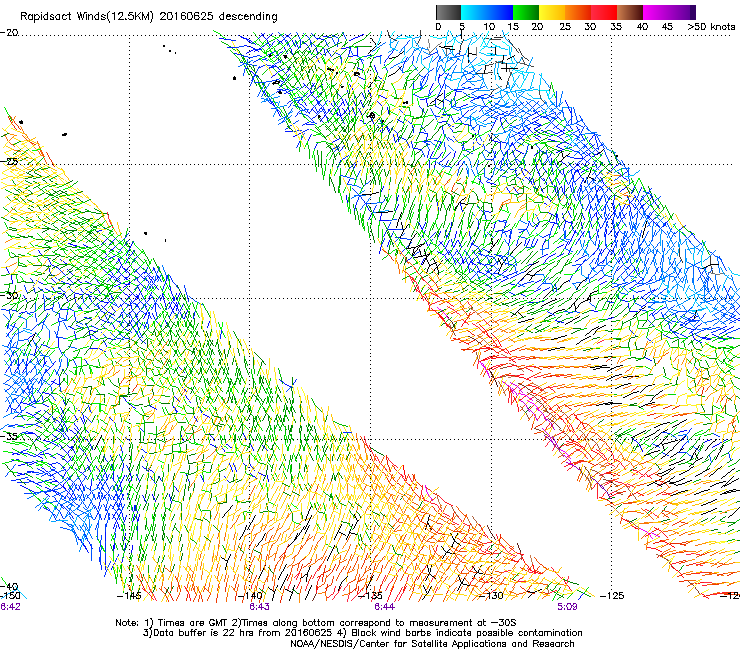Screen dimensions: 740x650
Task: Click the note 'Times are GMT'
Action: (x=191, y=623)
